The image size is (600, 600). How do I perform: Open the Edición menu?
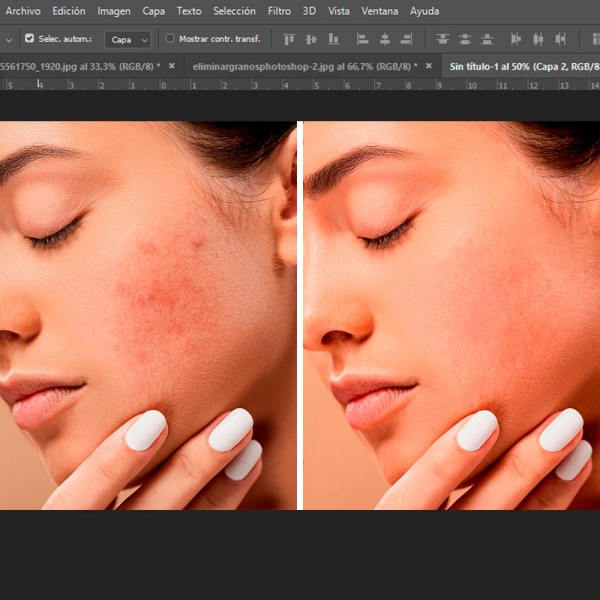tap(69, 11)
